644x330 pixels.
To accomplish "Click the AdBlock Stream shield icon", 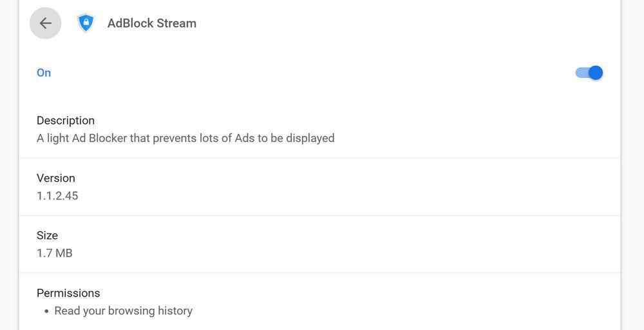I will pos(86,23).
